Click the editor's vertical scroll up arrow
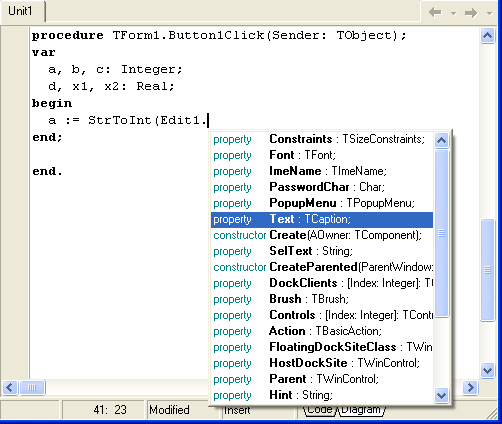The height and width of the screenshot is (424, 502). tap(487, 35)
